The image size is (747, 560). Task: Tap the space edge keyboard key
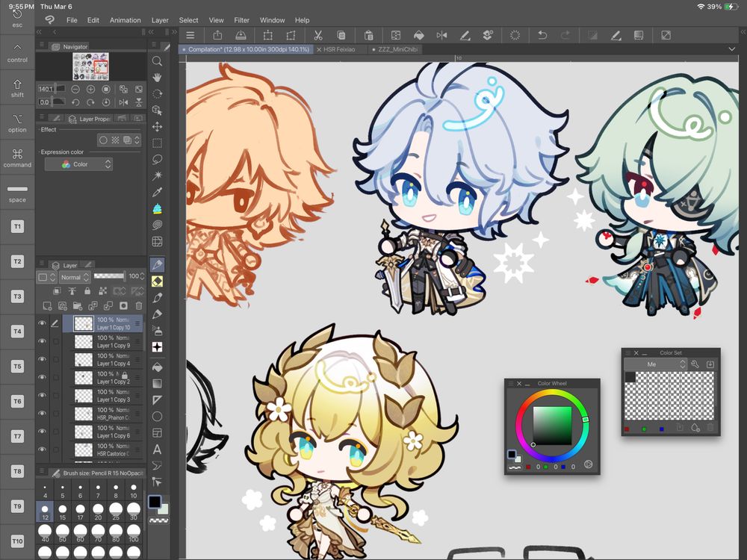17,193
